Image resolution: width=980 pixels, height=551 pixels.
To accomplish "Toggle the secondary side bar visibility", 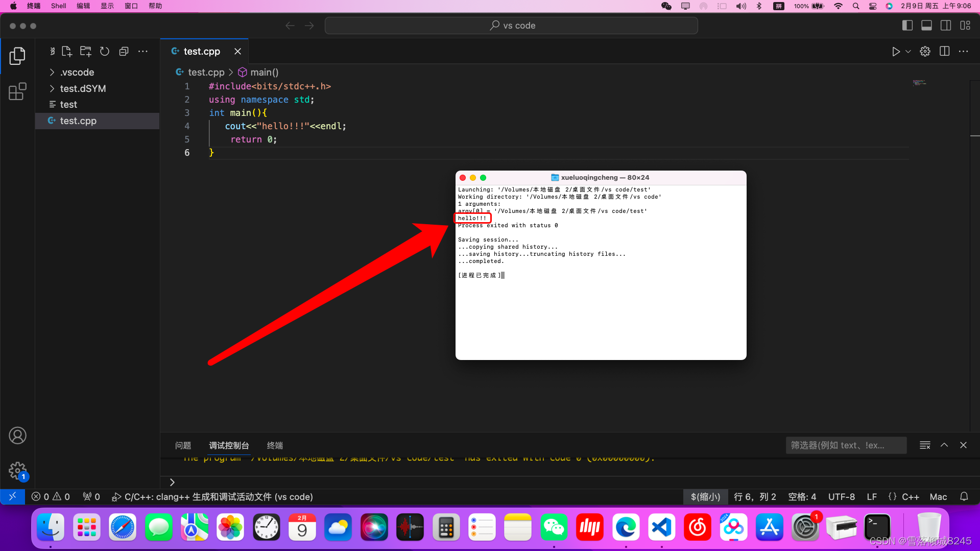I will pos(945,26).
